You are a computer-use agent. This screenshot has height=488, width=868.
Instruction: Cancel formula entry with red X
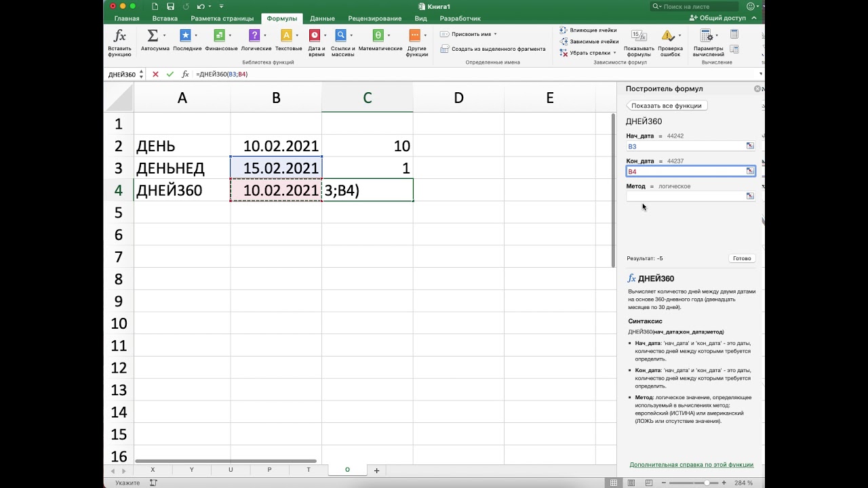tap(155, 75)
